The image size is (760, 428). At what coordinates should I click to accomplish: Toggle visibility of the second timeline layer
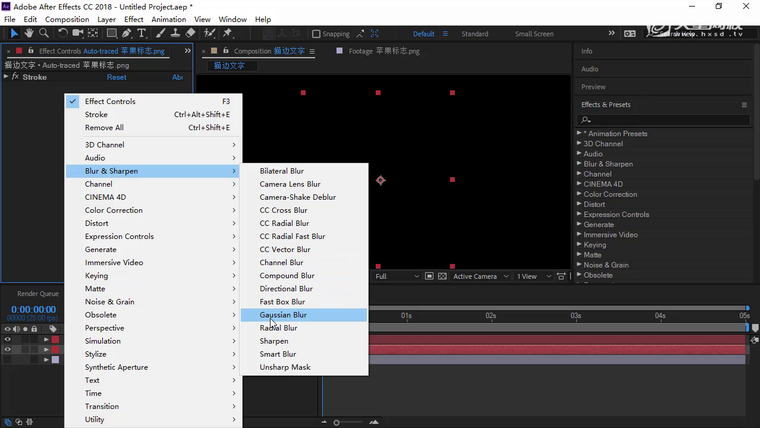pyautogui.click(x=7, y=350)
